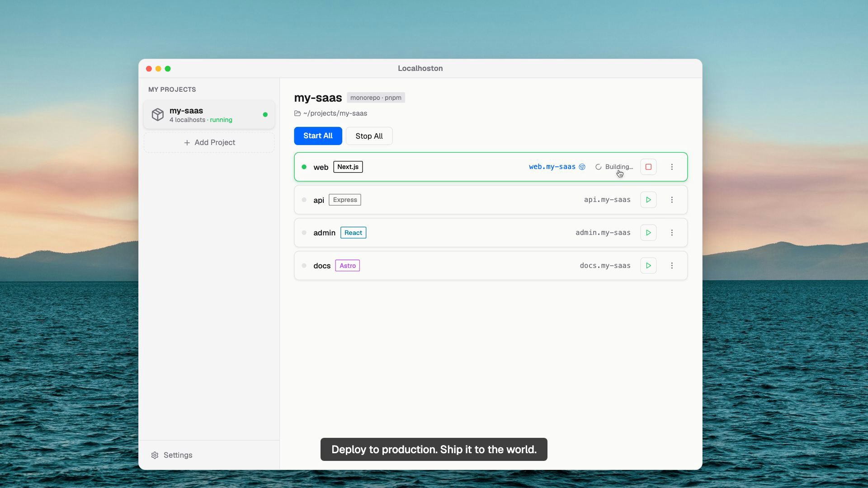This screenshot has width=868, height=488.
Task: Start the api Express server
Action: tap(648, 200)
